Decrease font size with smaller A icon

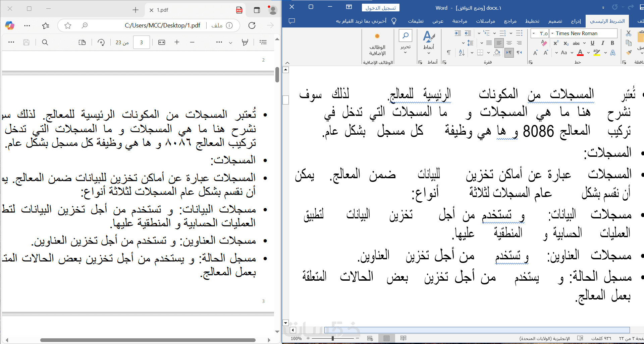point(535,53)
